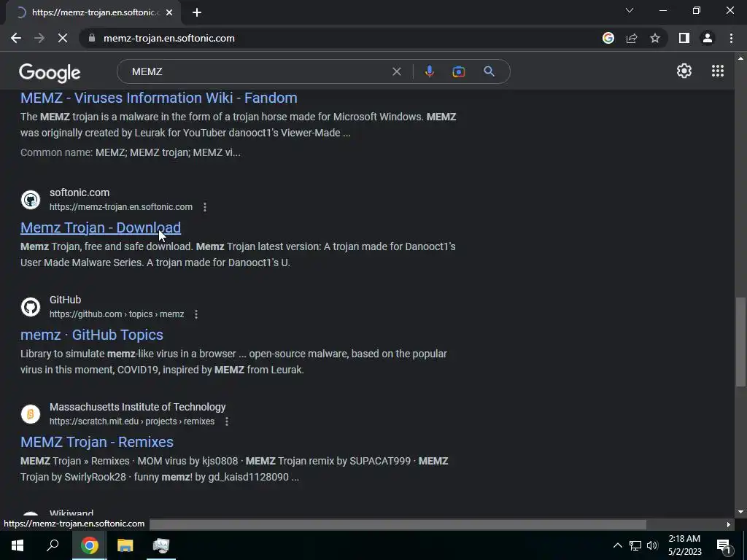This screenshot has height=560, width=747.
Task: Start a voice search
Action: (x=429, y=71)
